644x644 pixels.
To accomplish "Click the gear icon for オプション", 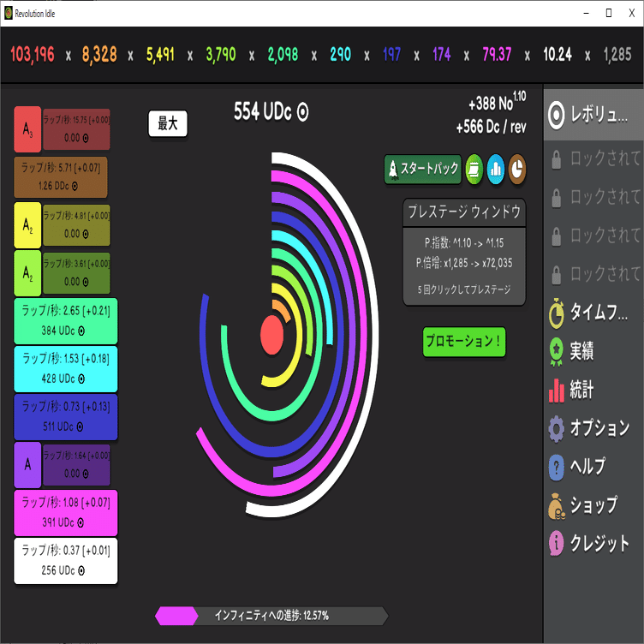I will tap(556, 428).
